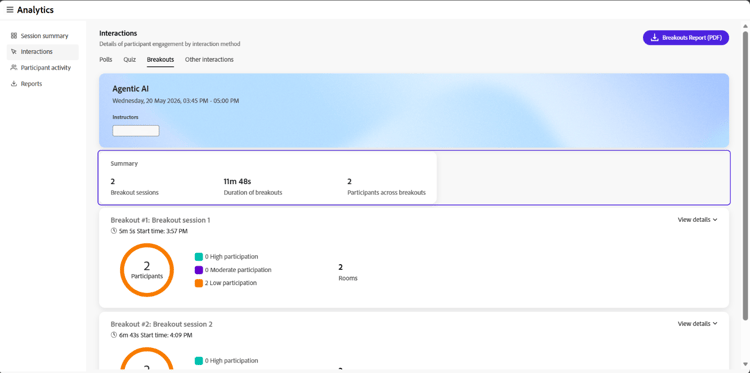
Task: Switch to the Polls tab
Action: (x=106, y=60)
